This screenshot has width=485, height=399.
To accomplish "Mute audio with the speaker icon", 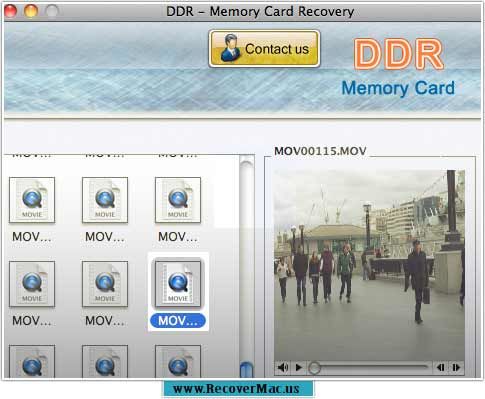I will 283,367.
